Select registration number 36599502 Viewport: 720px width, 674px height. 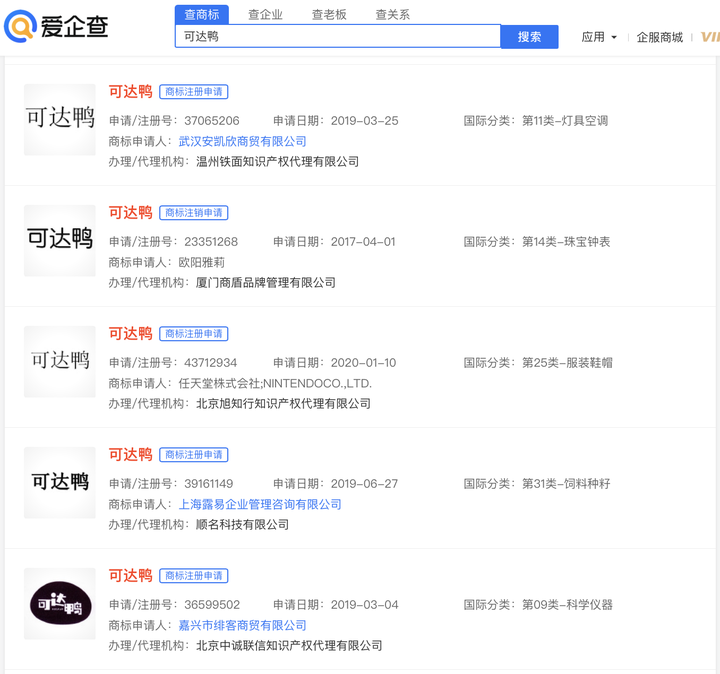click(x=212, y=605)
